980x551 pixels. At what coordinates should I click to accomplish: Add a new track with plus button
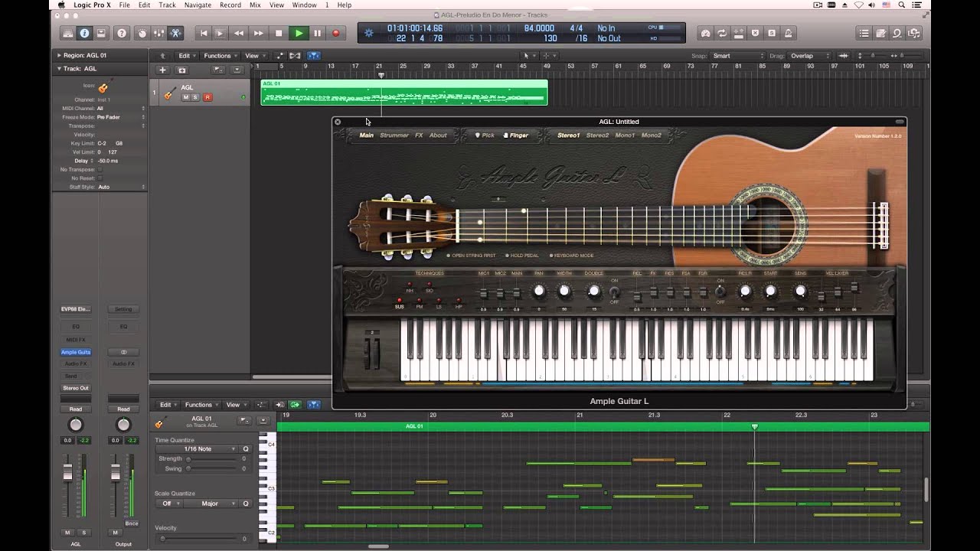tap(162, 70)
